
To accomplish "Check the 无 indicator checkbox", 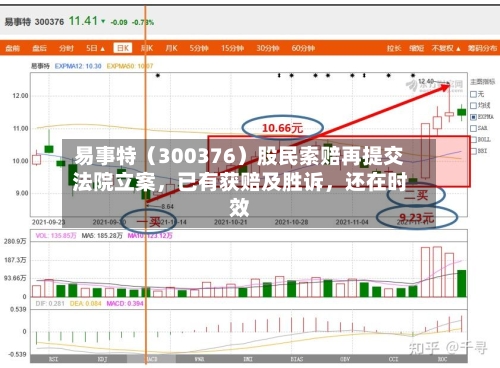I will 473,94.
